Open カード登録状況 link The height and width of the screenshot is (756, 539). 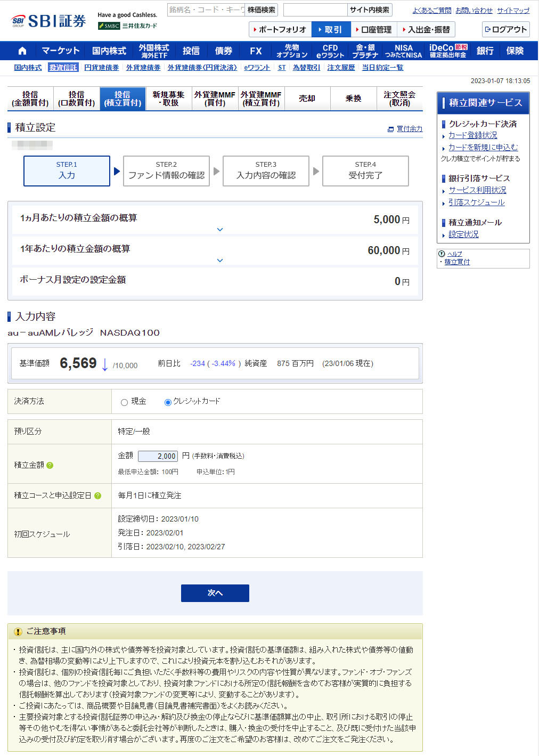coord(472,135)
